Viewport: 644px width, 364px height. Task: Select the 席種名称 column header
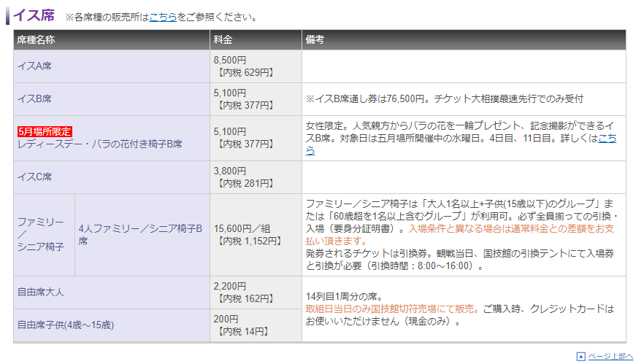36,39
